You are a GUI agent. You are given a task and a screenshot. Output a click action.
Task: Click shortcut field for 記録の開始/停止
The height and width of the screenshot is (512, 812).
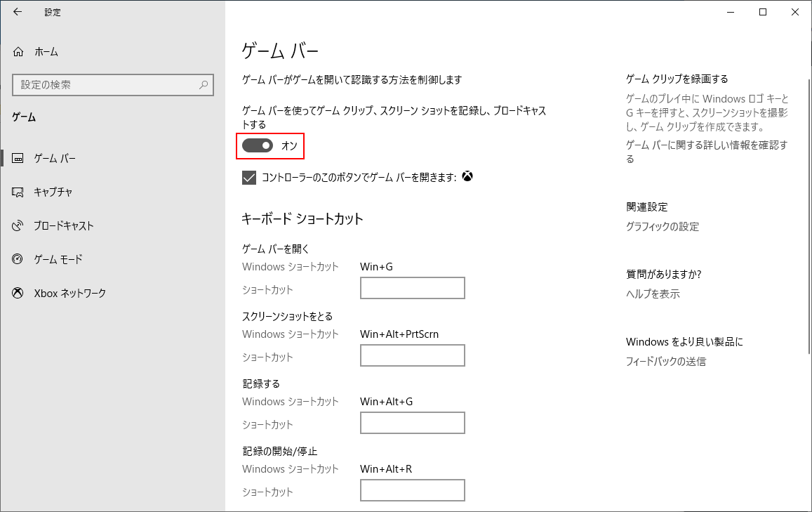[x=412, y=490]
